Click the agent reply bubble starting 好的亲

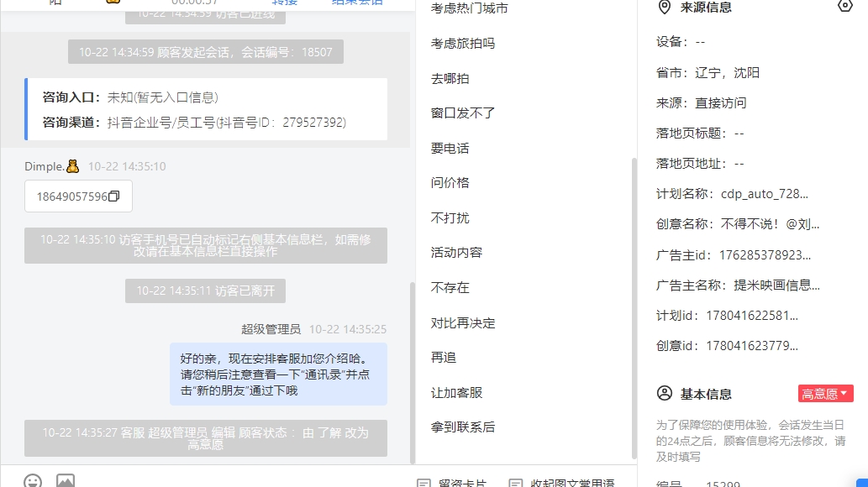[278, 374]
